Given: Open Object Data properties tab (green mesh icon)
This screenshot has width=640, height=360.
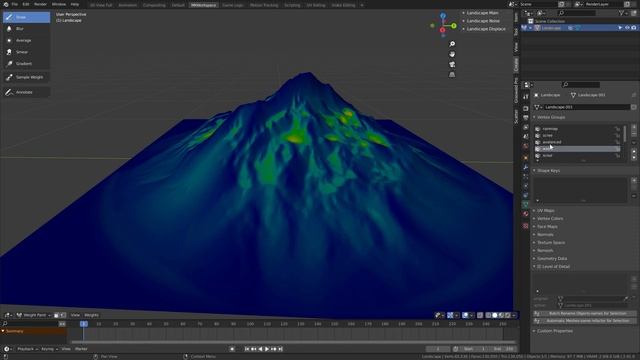Looking at the screenshot, I should [525, 204].
